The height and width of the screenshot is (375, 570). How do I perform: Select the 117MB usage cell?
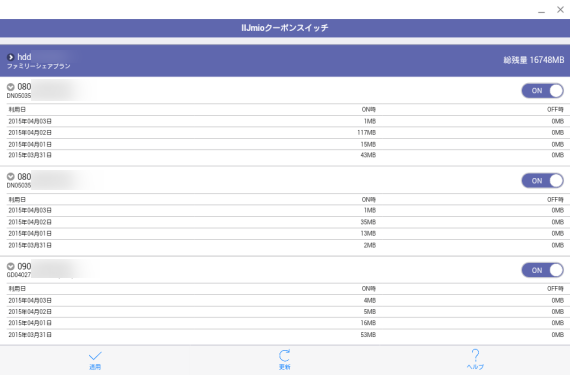click(x=366, y=133)
